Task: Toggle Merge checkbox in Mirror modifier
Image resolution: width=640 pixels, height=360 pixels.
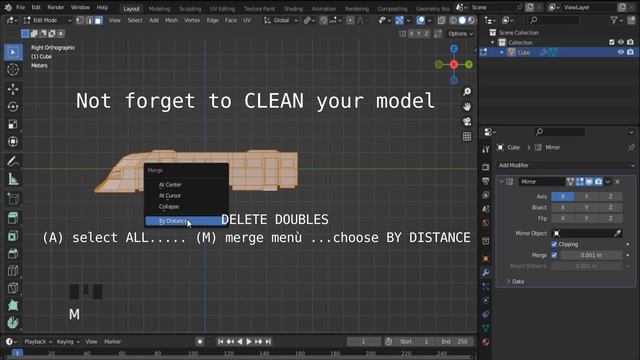Action: coord(554,255)
